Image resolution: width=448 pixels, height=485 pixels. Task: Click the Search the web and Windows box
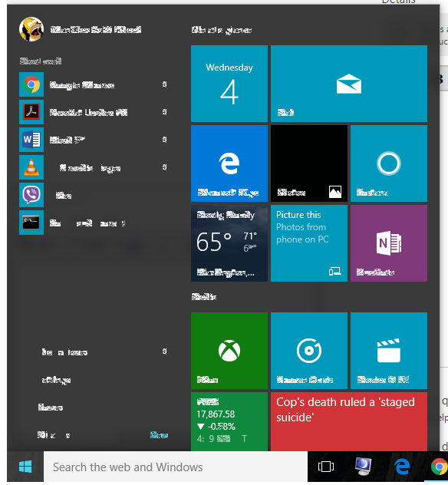(x=176, y=467)
